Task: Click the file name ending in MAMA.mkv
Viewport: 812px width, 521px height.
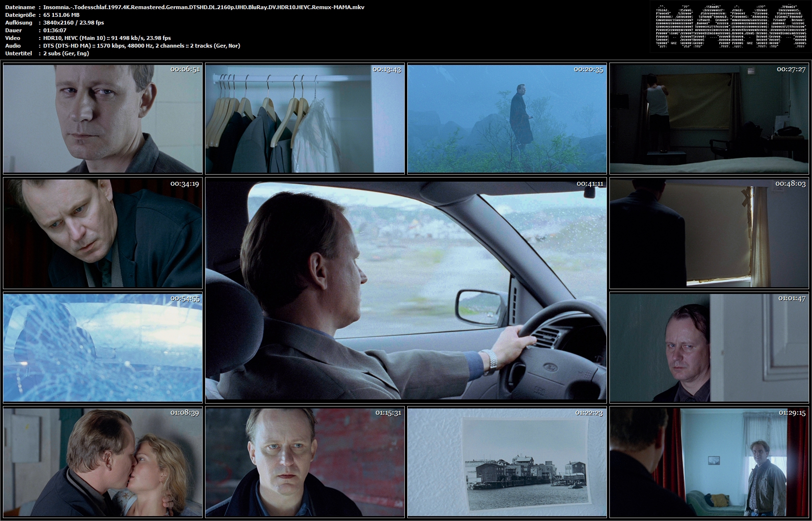Action: pos(204,7)
